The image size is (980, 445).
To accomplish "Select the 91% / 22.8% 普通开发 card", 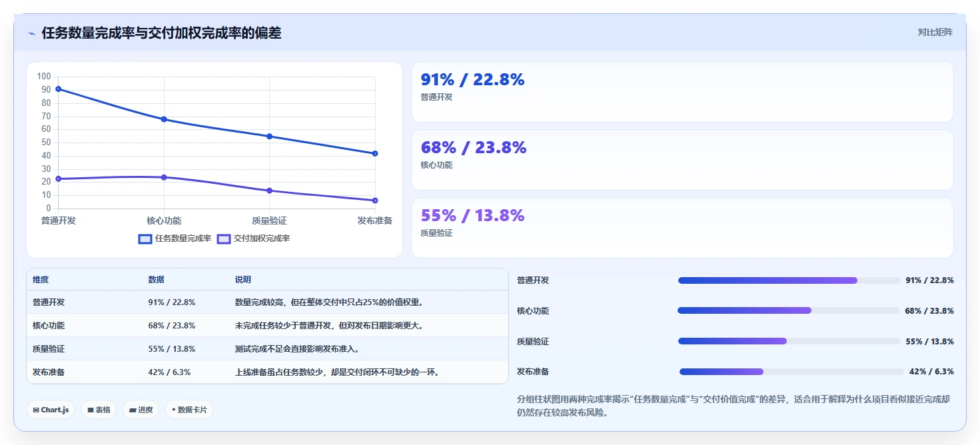I will pyautogui.click(x=682, y=92).
